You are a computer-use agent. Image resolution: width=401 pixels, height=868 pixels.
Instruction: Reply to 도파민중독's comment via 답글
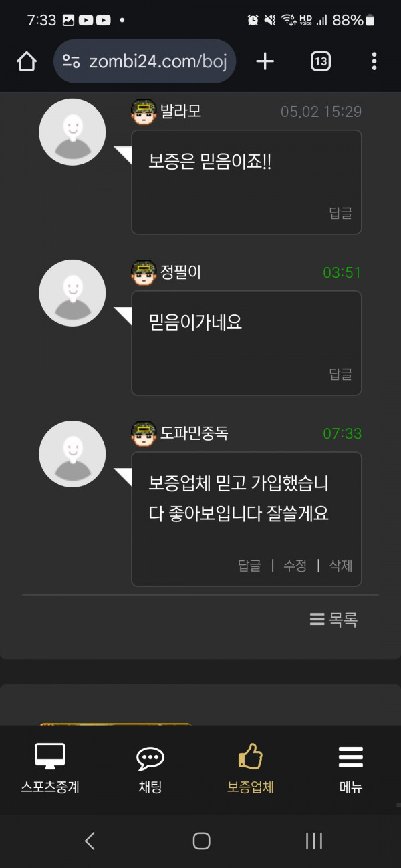(249, 566)
